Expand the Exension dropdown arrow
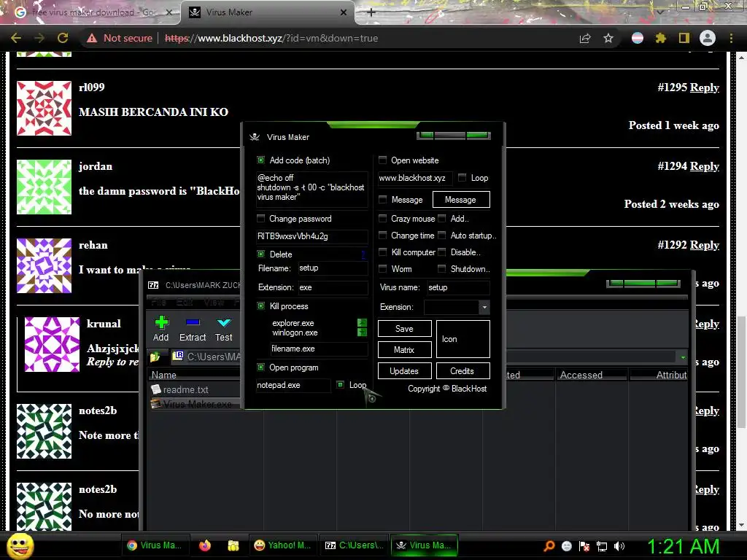Screen dimensions: 747x560 pos(484,307)
